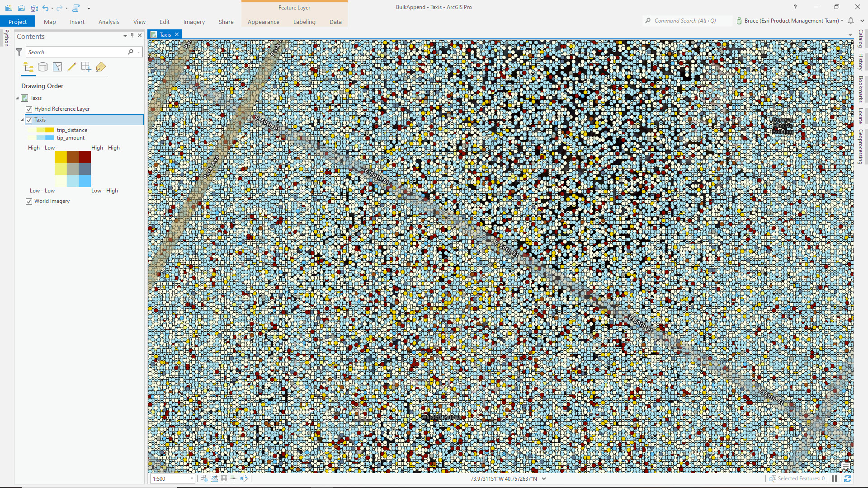The width and height of the screenshot is (868, 488).
Task: Select List By Editing view in Contents panel
Action: click(72, 67)
